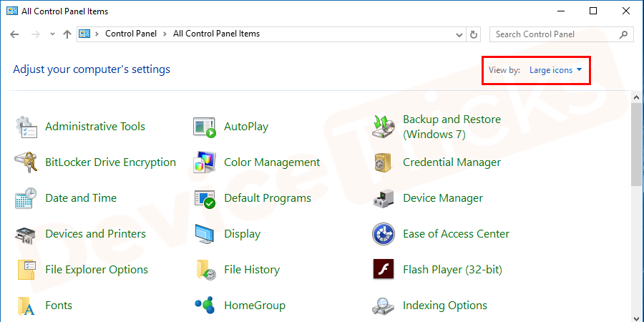This screenshot has width=644, height=322.
Task: Open the Date and Time link
Action: click(81, 198)
